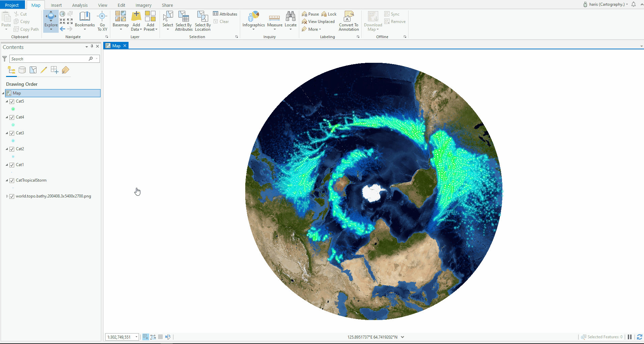Viewport: 644px width, 344px height.
Task: Open the notifications bell
Action: click(634, 4)
